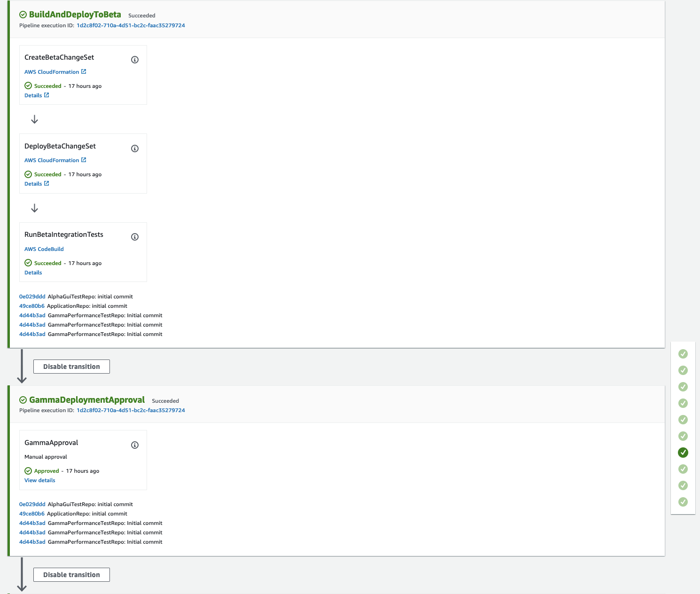Screen dimensions: 700x594
Task: Click the transition arrow below GammaDeploymentApproval stage
Action: pos(22,576)
